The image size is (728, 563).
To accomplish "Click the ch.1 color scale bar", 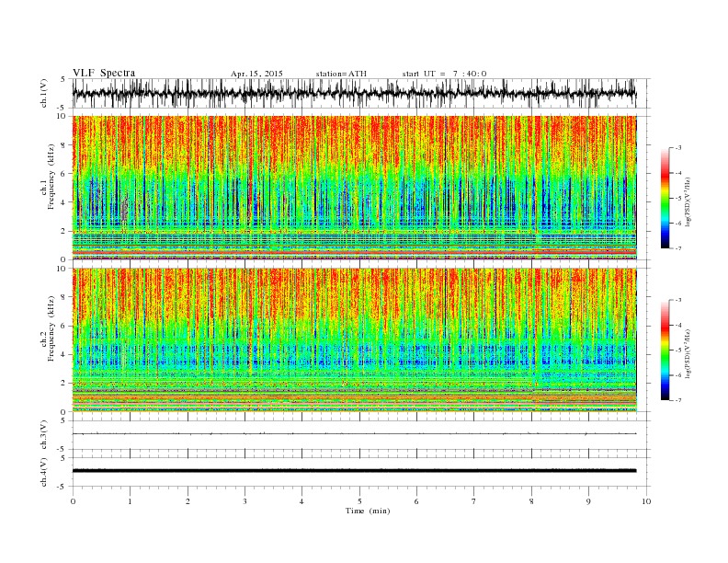I will pyautogui.click(x=665, y=198).
